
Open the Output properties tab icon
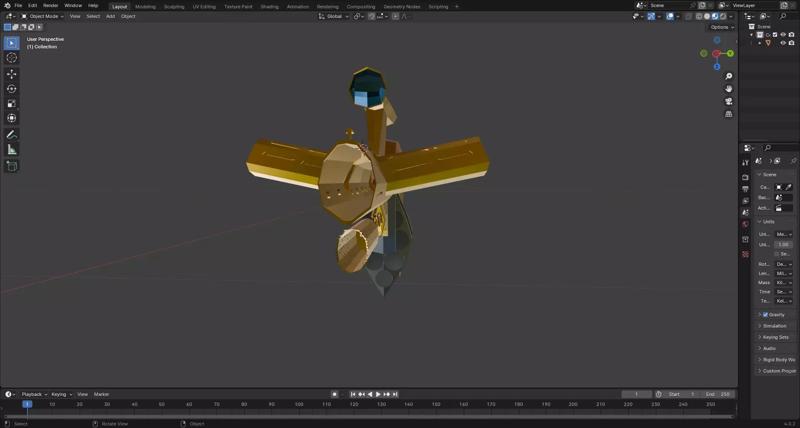(745, 189)
